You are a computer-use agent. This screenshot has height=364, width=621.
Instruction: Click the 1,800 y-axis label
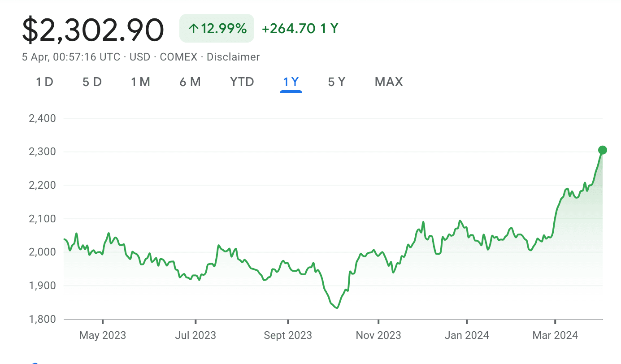tap(42, 319)
